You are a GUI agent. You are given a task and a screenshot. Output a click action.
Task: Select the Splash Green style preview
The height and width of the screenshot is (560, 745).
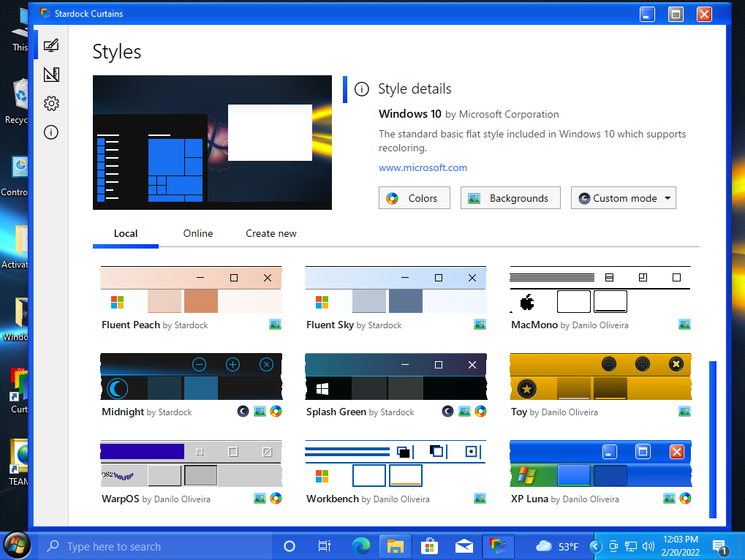pos(396,377)
